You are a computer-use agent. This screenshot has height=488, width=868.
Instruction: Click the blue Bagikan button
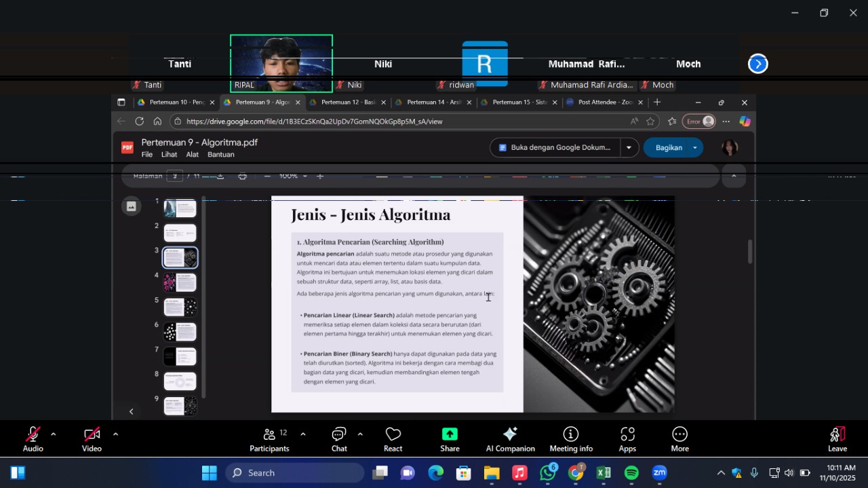(668, 147)
